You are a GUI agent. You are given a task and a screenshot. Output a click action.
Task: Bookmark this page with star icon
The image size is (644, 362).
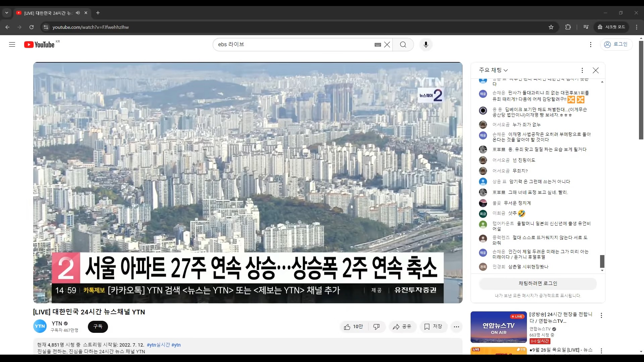click(551, 27)
